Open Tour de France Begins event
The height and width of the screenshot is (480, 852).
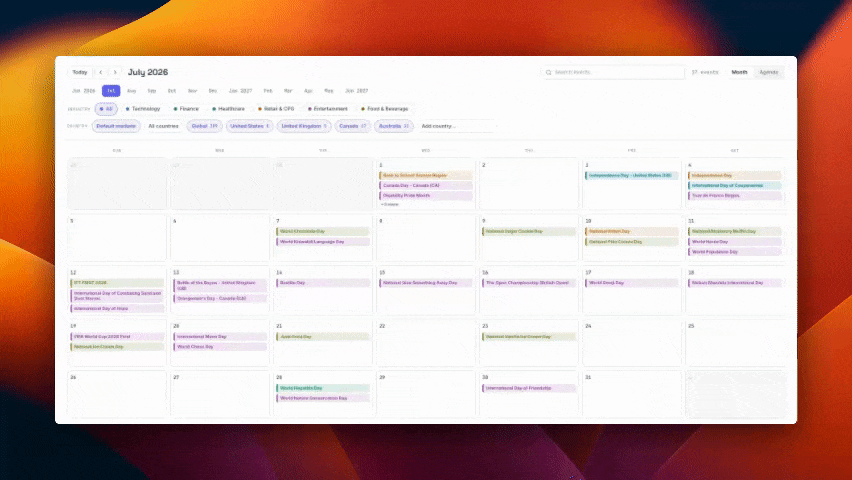click(735, 195)
